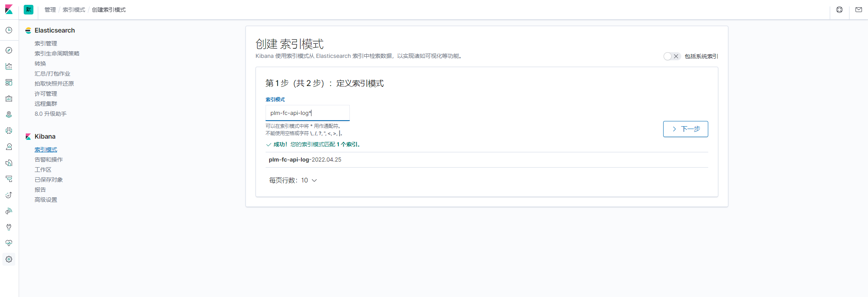Open 高级设置 menu item

(x=46, y=200)
